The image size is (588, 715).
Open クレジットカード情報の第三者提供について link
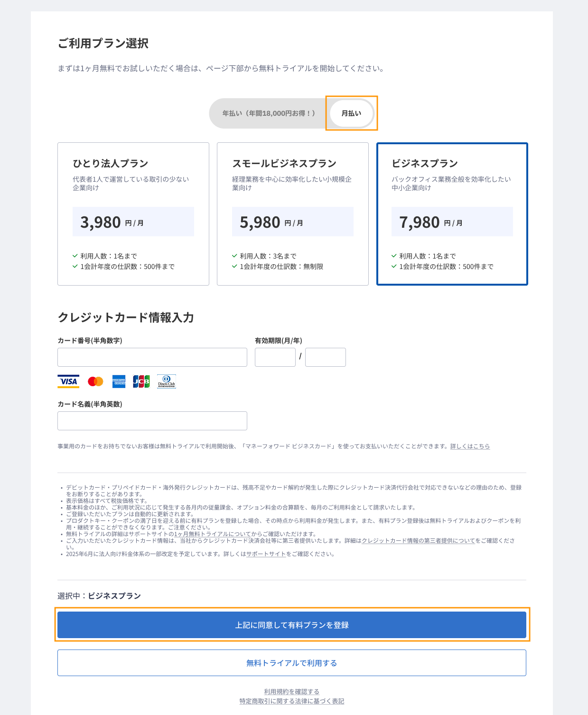click(418, 540)
